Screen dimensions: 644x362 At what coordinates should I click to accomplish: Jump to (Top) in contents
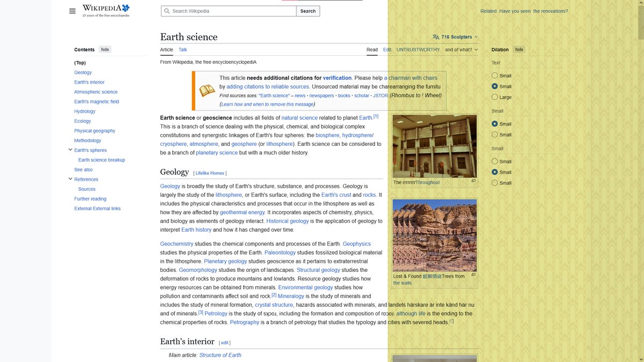click(80, 63)
